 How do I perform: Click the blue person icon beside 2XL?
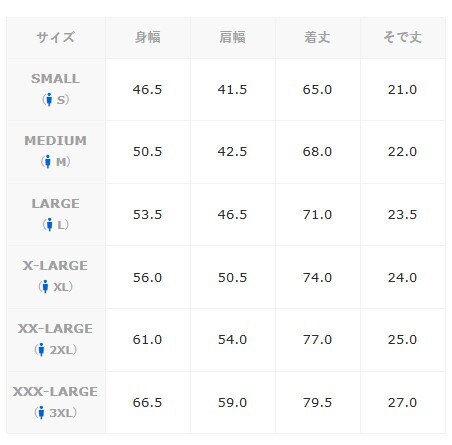click(x=41, y=350)
